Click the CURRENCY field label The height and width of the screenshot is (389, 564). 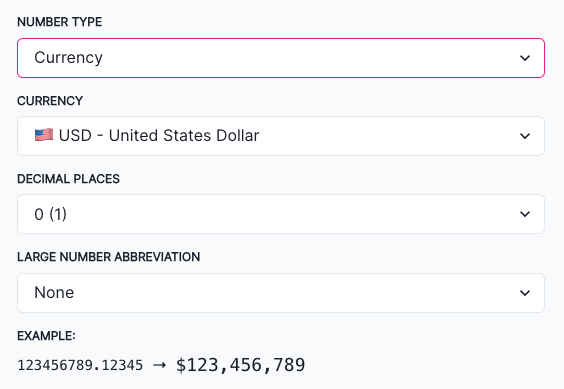tap(50, 101)
